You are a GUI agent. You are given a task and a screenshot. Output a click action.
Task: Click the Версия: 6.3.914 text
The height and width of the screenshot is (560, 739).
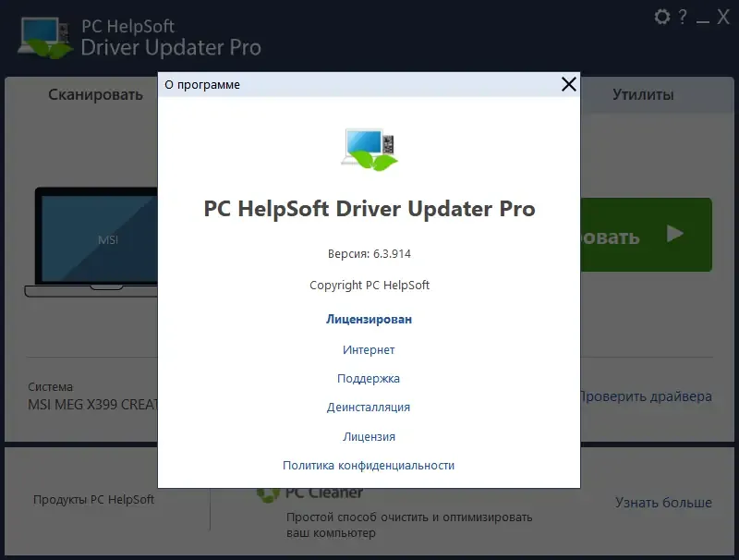tap(369, 253)
